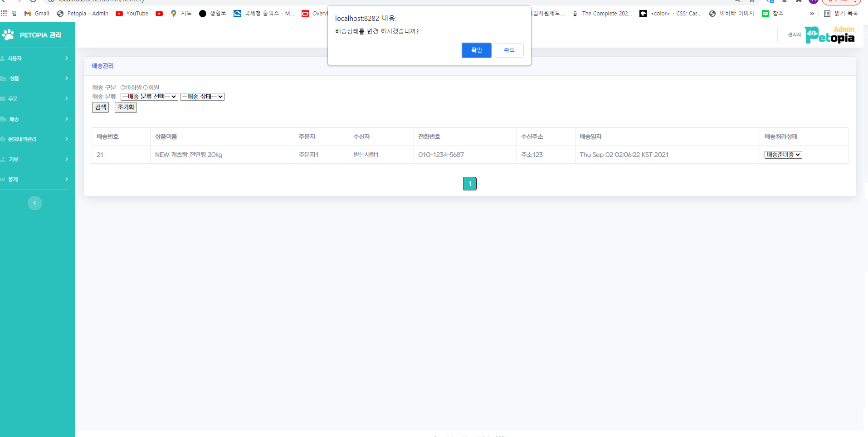
Task: Expand the 통계 sidebar menu
Action: tap(35, 180)
